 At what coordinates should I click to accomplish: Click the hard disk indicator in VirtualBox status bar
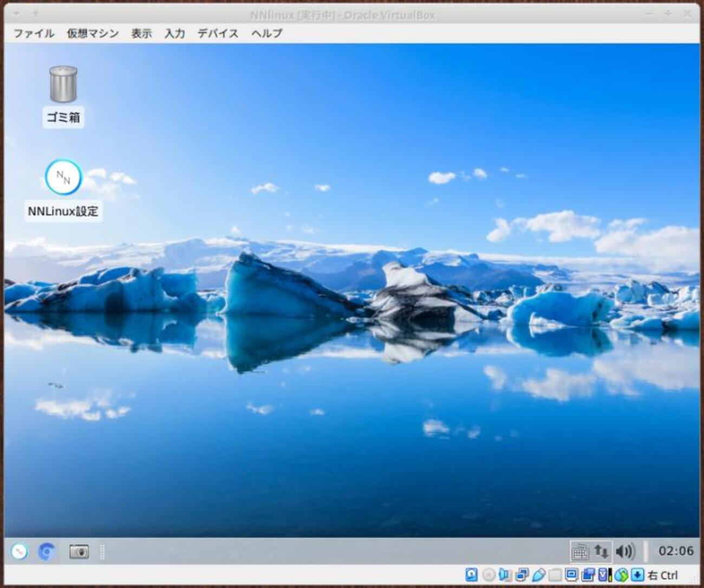472,574
